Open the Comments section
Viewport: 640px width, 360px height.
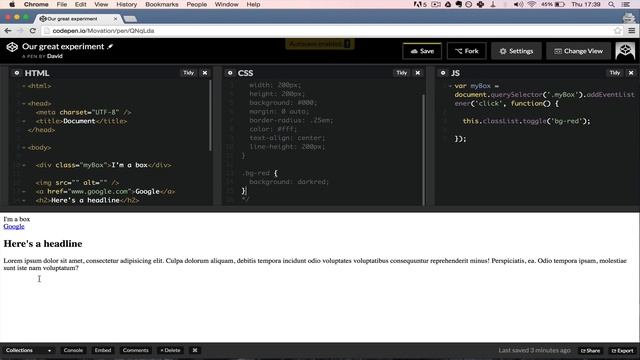tap(136, 350)
